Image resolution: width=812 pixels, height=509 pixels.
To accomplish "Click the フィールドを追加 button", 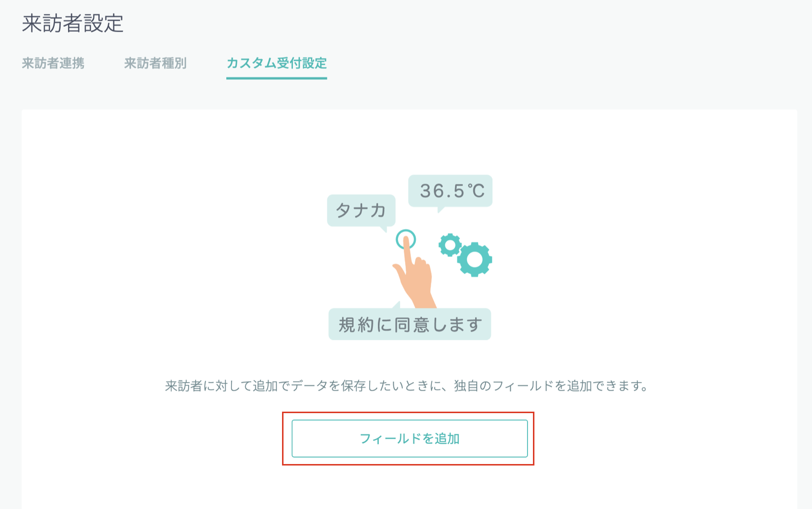I will point(410,438).
